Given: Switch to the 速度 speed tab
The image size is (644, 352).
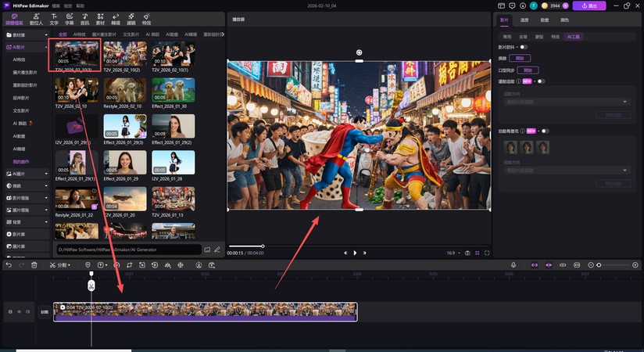Looking at the screenshot, I should (524, 20).
